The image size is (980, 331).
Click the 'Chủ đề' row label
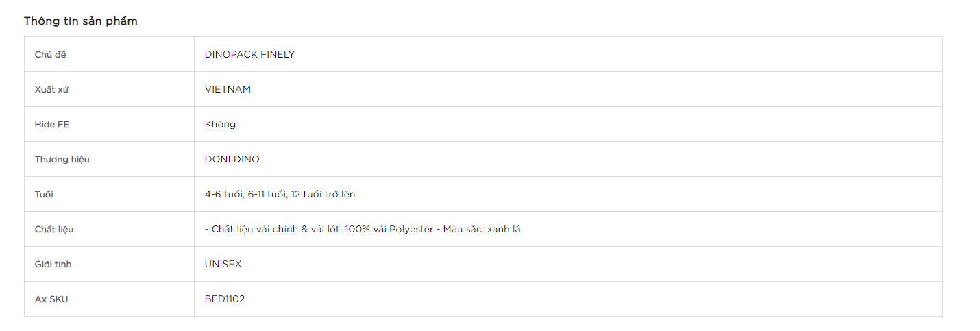(51, 54)
